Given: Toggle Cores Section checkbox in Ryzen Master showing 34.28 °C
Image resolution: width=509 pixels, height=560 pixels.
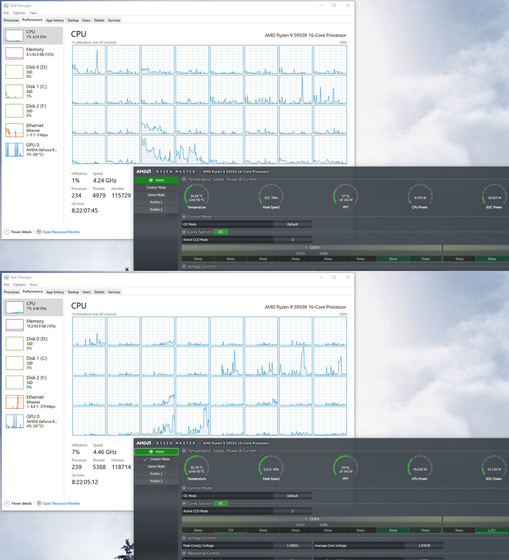Looking at the screenshot, I should coord(184,232).
